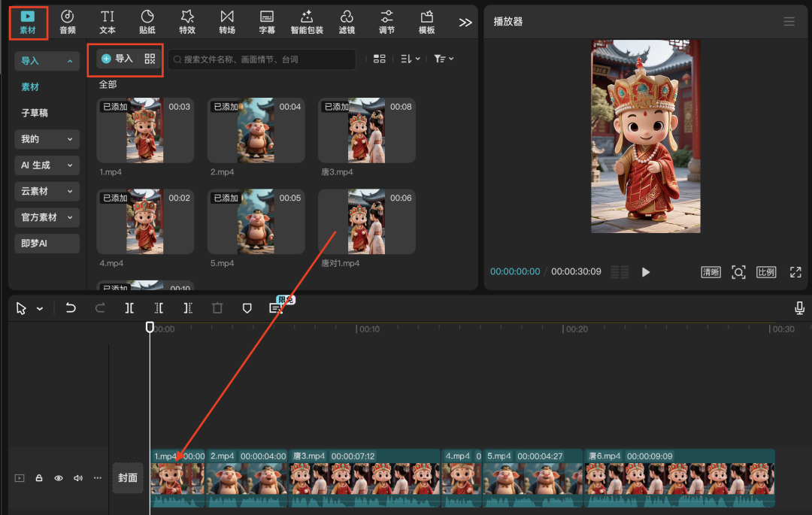Expand the AI 生成 sidebar section
The width and height of the screenshot is (812, 515).
point(47,165)
